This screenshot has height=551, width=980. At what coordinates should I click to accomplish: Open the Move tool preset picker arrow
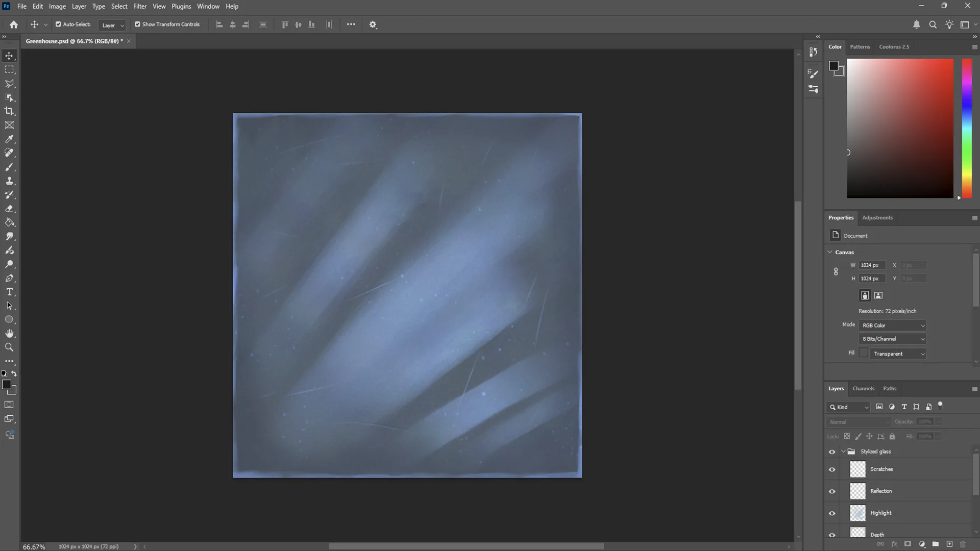tap(45, 24)
